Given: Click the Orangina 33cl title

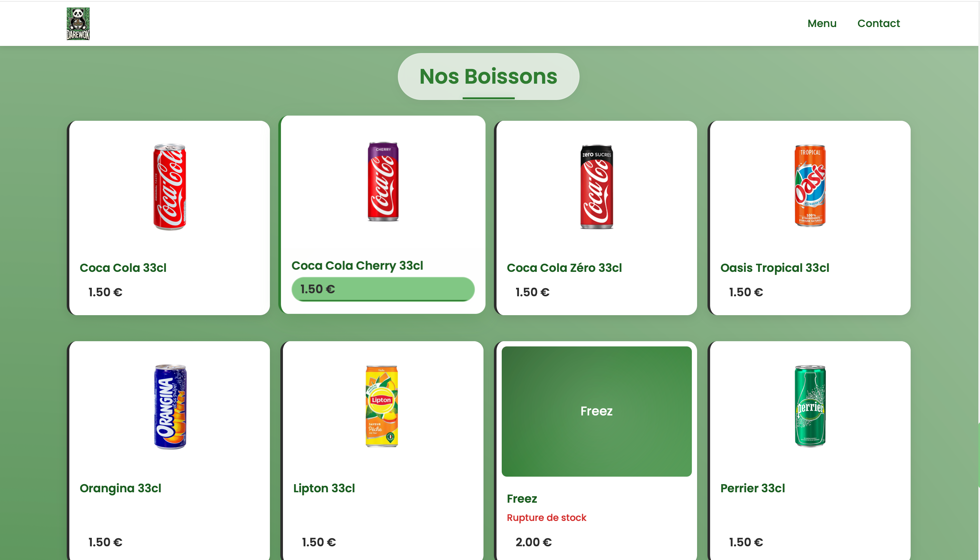Looking at the screenshot, I should [x=120, y=488].
